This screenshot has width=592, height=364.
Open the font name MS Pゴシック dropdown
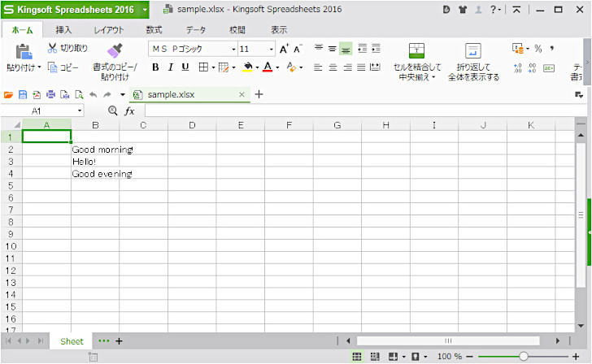[x=233, y=49]
